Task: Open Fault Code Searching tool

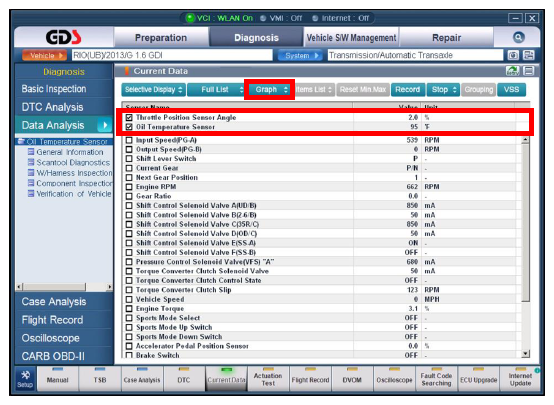Action: pyautogui.click(x=436, y=379)
